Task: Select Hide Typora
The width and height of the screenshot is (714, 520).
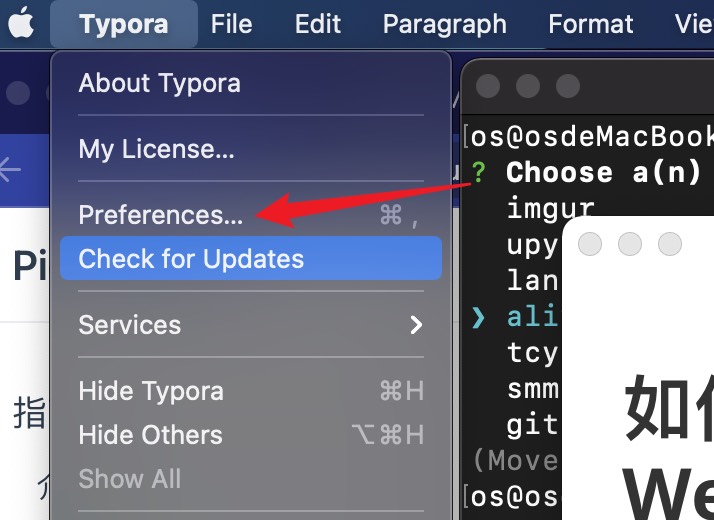Action: (151, 391)
